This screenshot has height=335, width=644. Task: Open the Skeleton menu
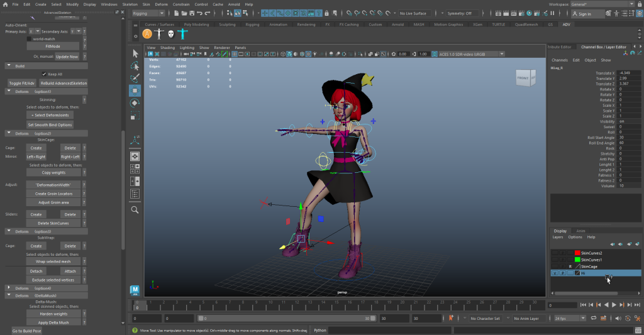(130, 4)
